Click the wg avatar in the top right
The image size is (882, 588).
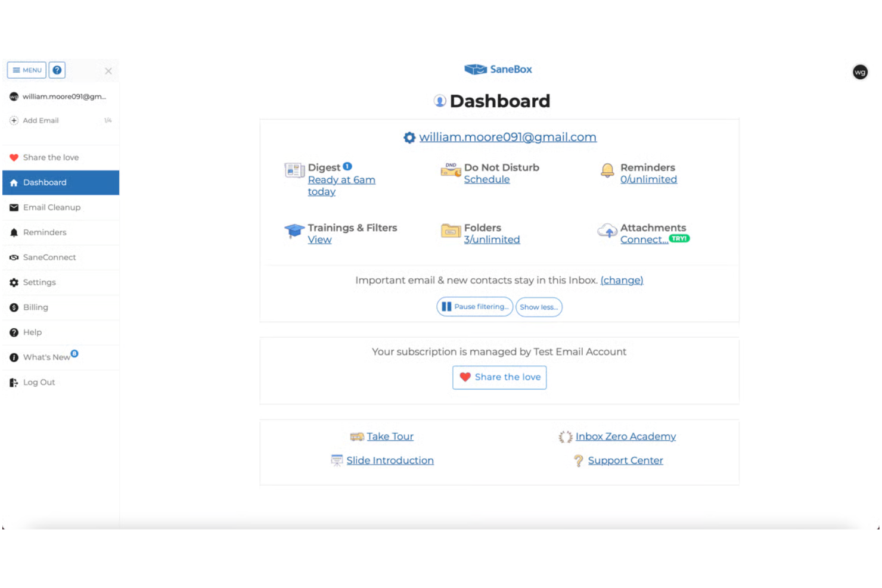(x=860, y=72)
